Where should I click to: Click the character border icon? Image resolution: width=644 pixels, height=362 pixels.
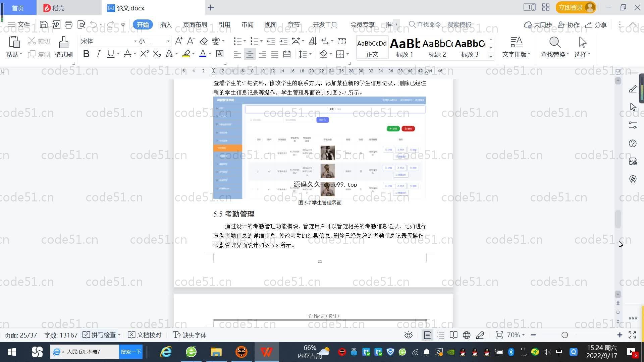click(x=220, y=54)
